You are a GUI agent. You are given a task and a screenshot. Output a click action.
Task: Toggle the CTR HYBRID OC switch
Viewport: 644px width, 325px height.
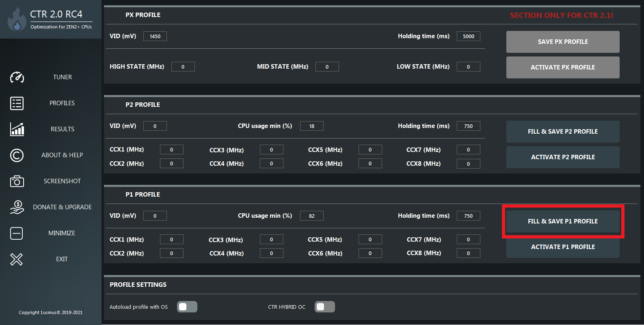click(324, 307)
